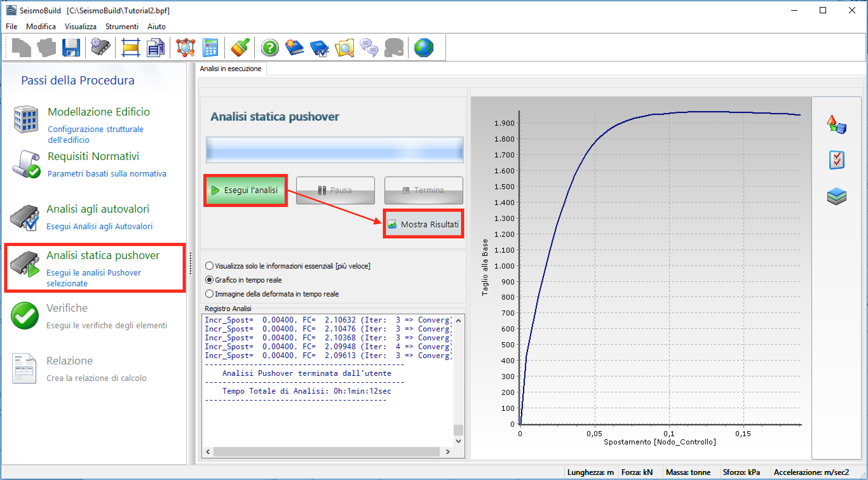Select 'Grafico in tempo reale' radio button
This screenshot has width=868, height=480.
210,280
